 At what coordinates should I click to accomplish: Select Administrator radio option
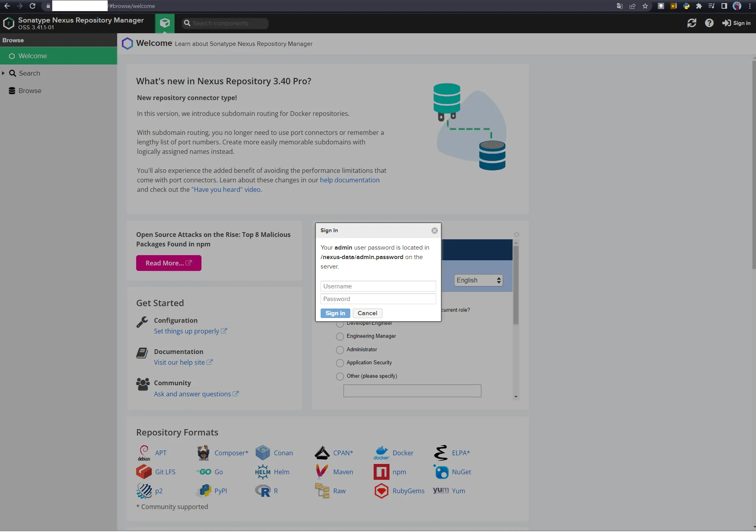click(340, 350)
